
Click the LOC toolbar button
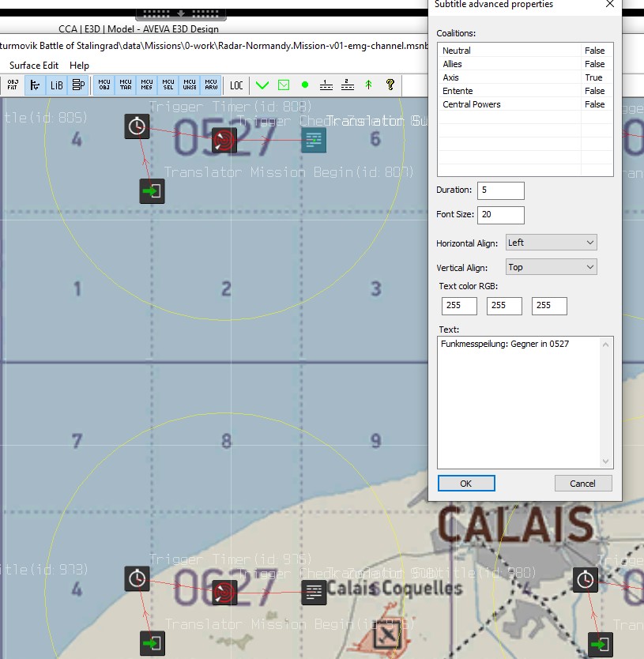click(x=236, y=85)
